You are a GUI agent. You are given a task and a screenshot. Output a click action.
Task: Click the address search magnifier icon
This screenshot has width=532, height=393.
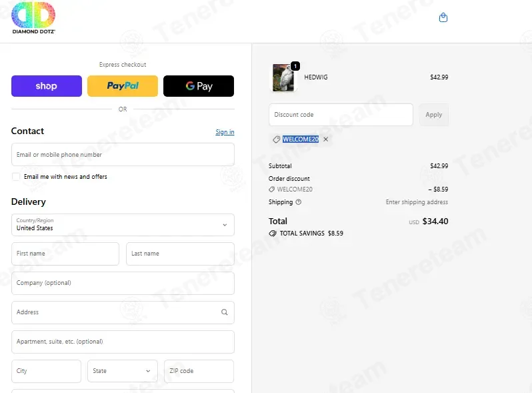224,312
